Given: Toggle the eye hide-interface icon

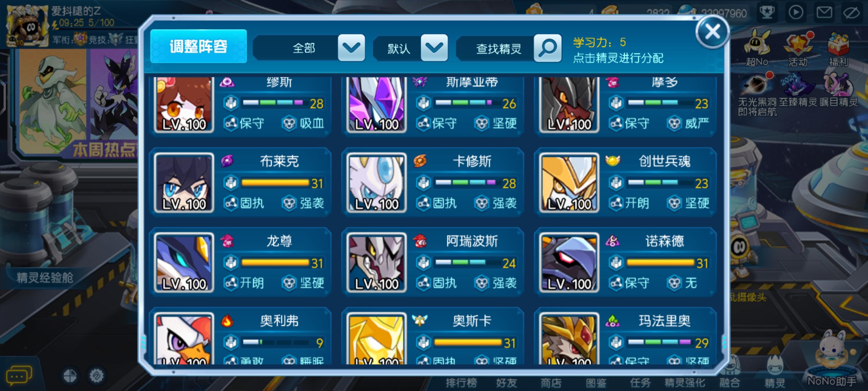Looking at the screenshot, I should click(x=851, y=12).
